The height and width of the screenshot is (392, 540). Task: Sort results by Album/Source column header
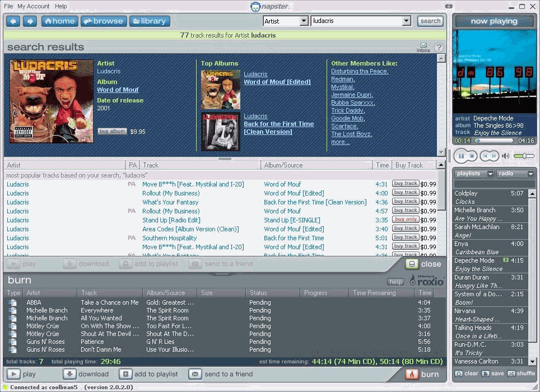(x=316, y=165)
